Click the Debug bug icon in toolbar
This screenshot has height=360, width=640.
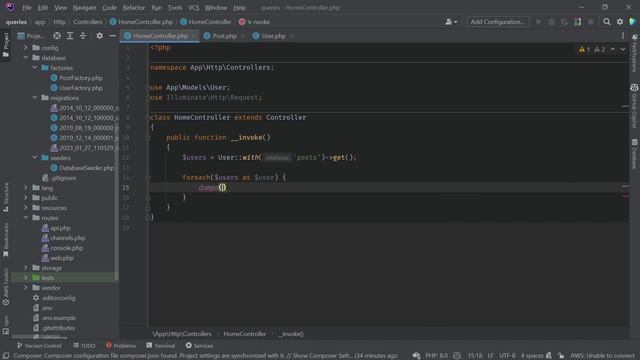[551, 22]
